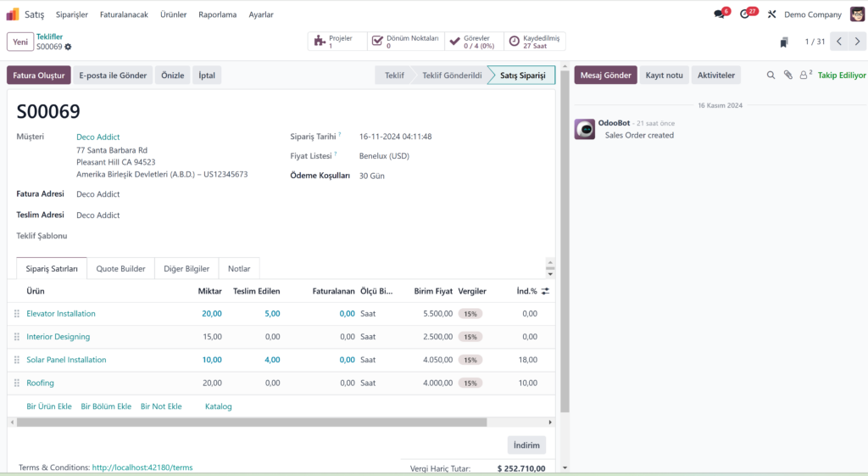
Task: Open the Görevler 0 / 4 stat button
Action: tap(473, 42)
